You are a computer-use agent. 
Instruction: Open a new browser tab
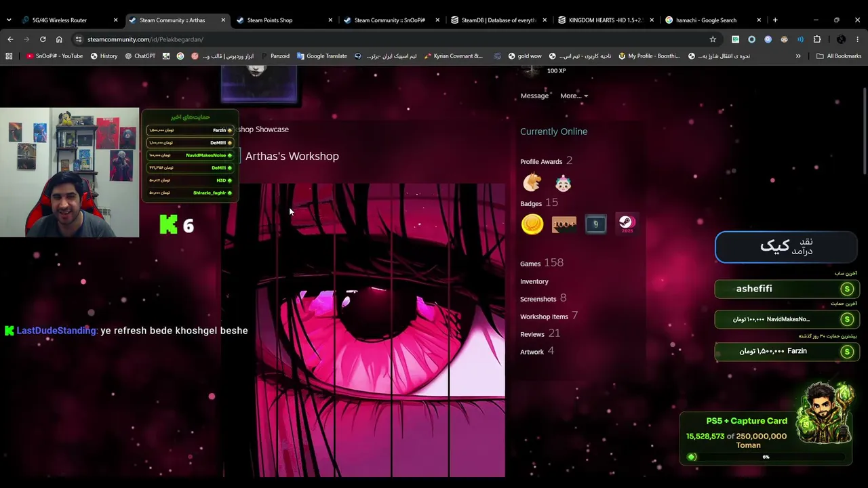point(775,20)
